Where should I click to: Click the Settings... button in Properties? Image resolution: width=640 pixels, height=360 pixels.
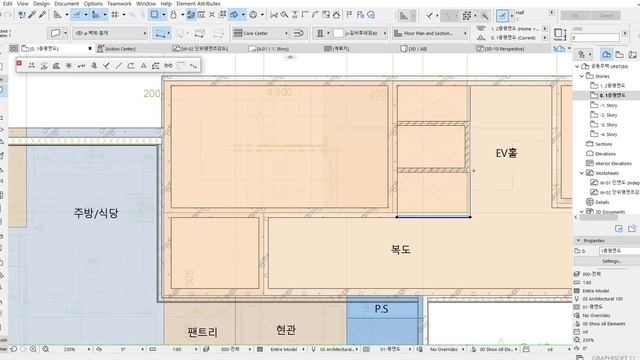coord(611,261)
